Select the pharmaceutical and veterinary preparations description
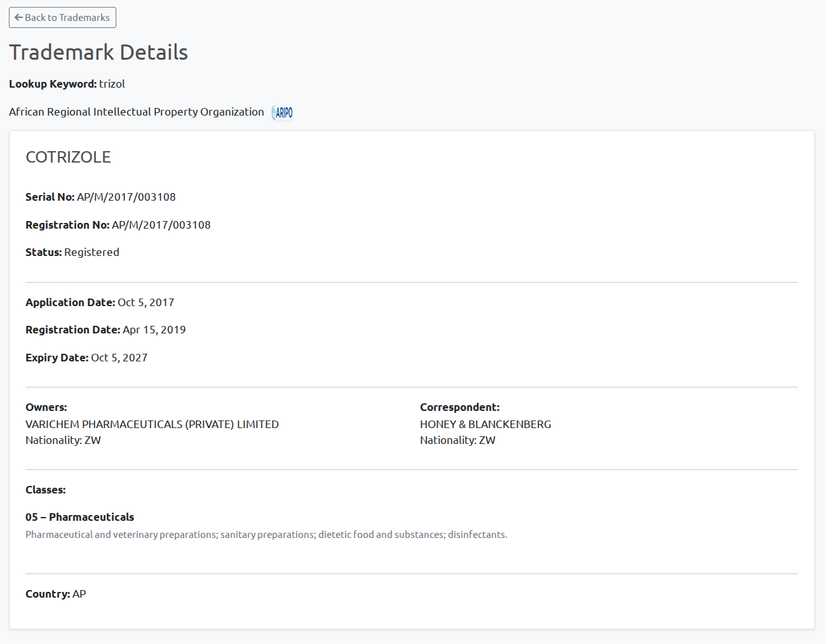 click(266, 535)
